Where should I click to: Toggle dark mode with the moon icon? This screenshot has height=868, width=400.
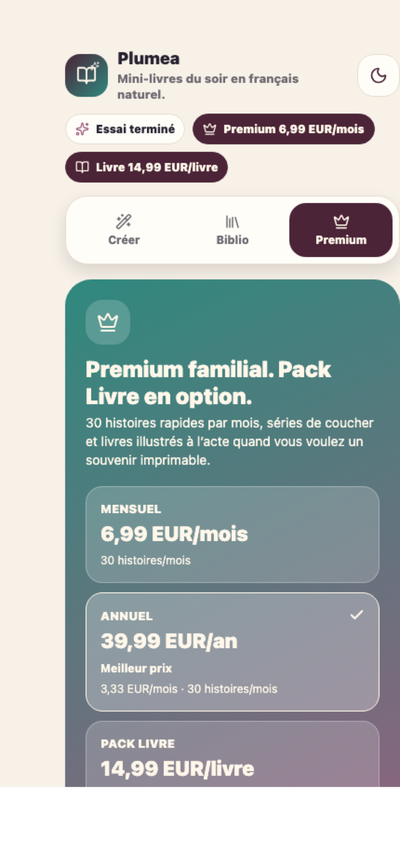coord(379,75)
